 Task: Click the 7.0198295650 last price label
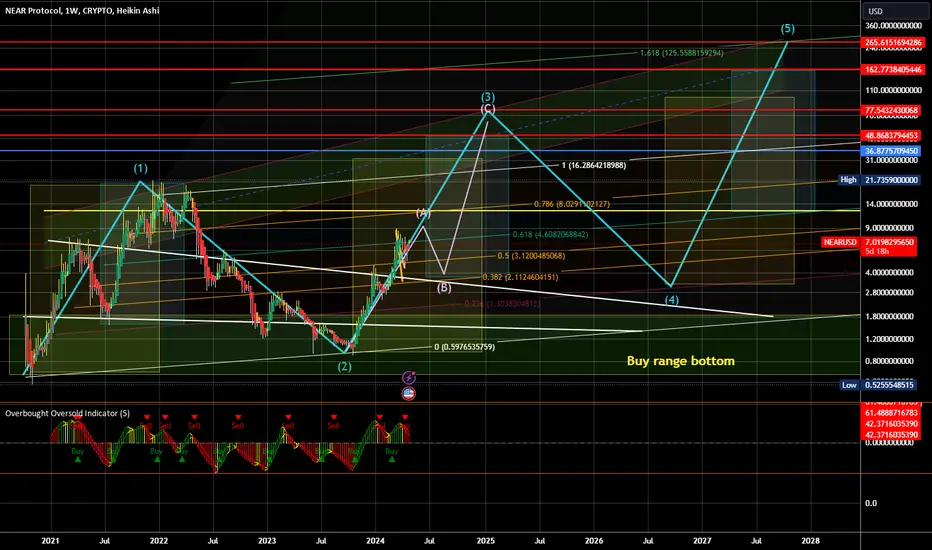[890, 242]
